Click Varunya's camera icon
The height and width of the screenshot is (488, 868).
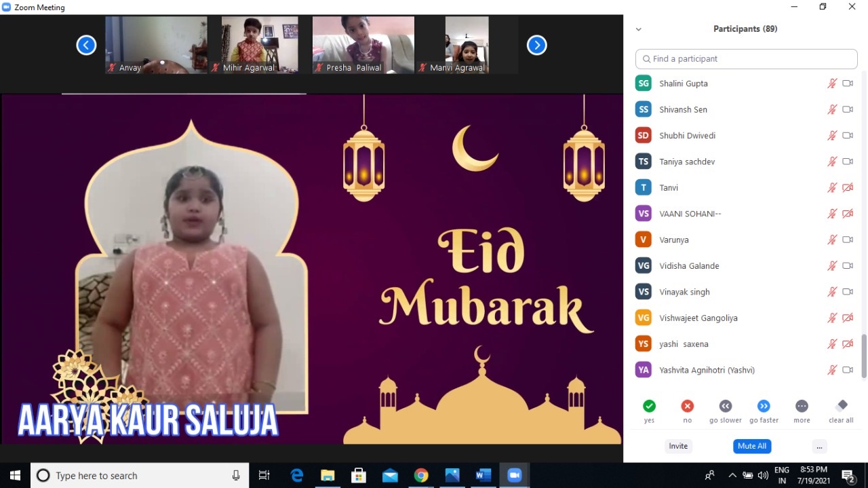click(848, 240)
